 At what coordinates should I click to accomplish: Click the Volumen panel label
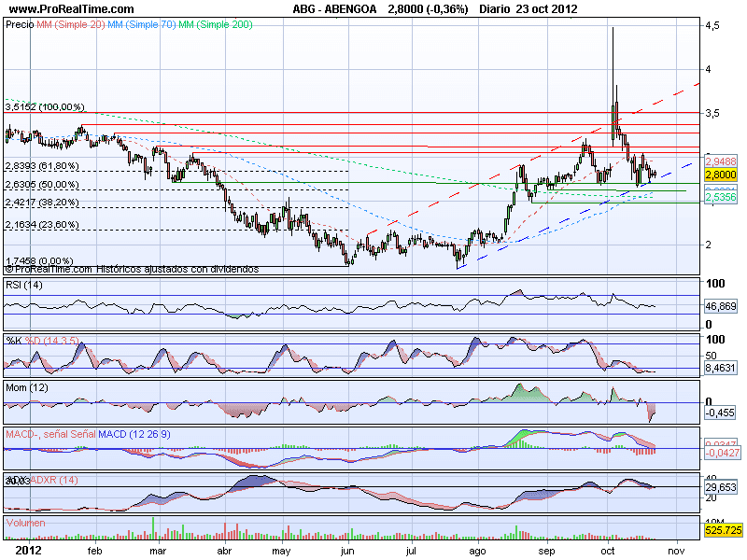(26, 523)
